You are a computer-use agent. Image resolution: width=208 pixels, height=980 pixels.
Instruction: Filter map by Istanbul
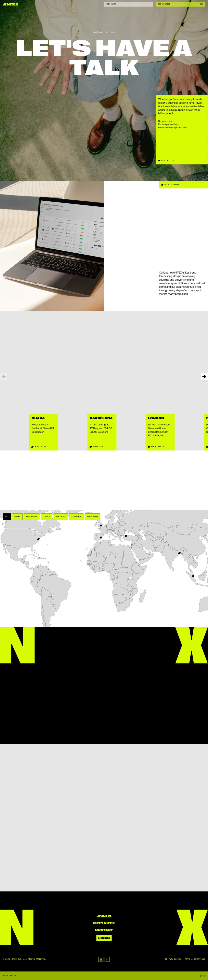pos(76,517)
